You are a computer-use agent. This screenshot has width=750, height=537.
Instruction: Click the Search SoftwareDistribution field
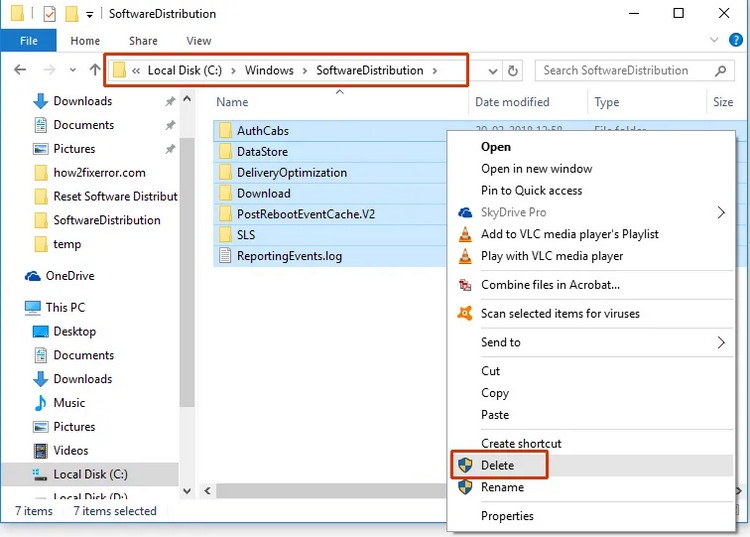634,71
